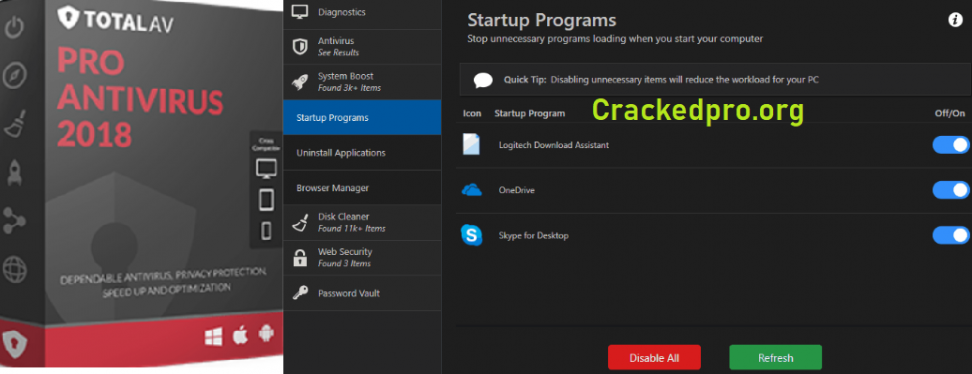Click the smartphone icon on product box

click(267, 231)
